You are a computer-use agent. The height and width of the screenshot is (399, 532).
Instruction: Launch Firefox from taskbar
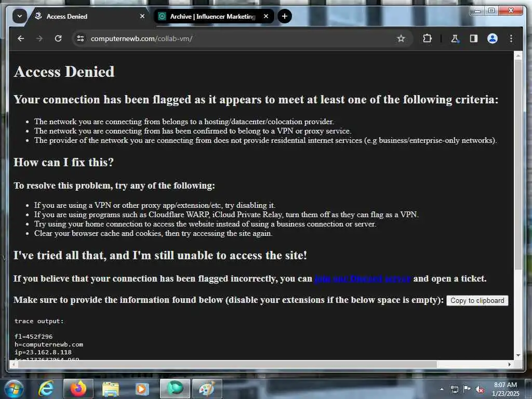click(78, 389)
